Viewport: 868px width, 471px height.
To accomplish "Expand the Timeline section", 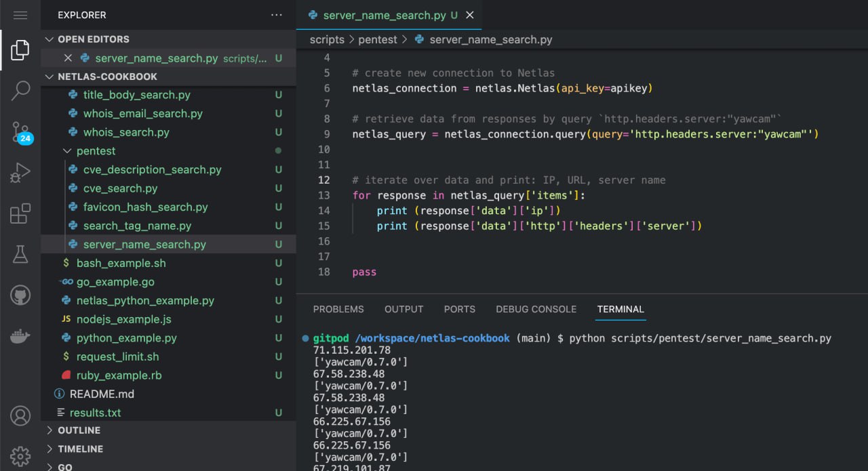I will pos(168,449).
